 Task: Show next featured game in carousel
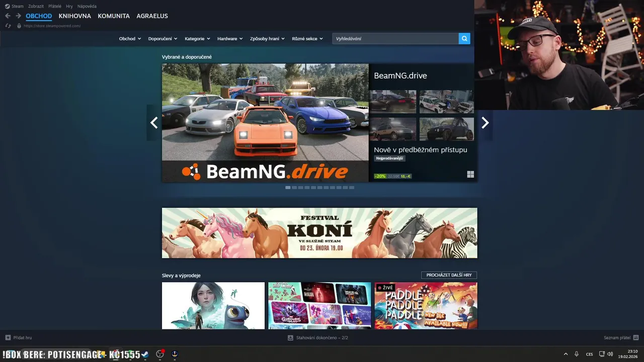pyautogui.click(x=485, y=123)
